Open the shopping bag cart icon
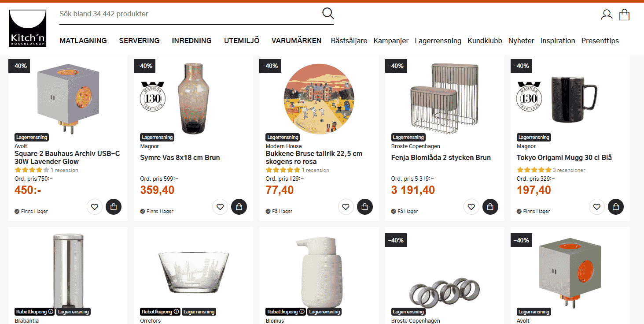644x324 pixels. tap(624, 15)
